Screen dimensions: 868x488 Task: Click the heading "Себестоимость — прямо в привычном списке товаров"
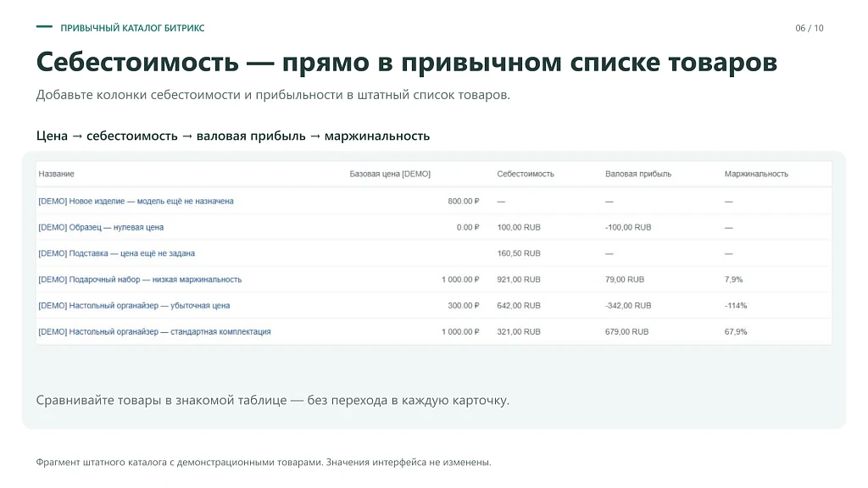point(407,63)
